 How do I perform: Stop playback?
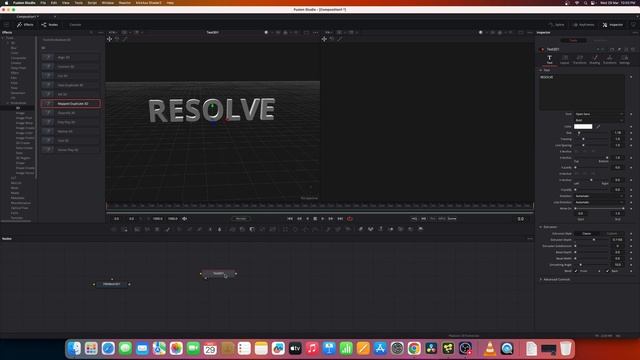(x=315, y=219)
